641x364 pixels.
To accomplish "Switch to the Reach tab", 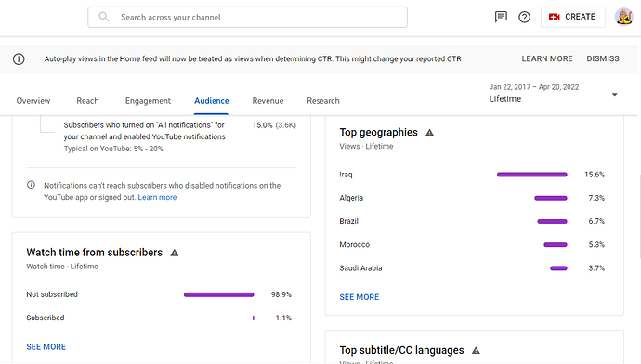I will click(87, 101).
